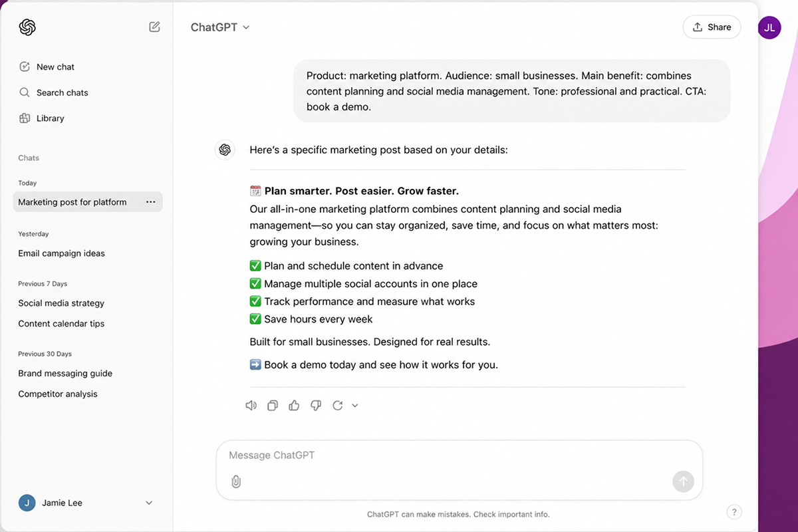Click the headline Plan smarter. Post easier.
Viewport: 798px width, 532px height.
(x=362, y=191)
